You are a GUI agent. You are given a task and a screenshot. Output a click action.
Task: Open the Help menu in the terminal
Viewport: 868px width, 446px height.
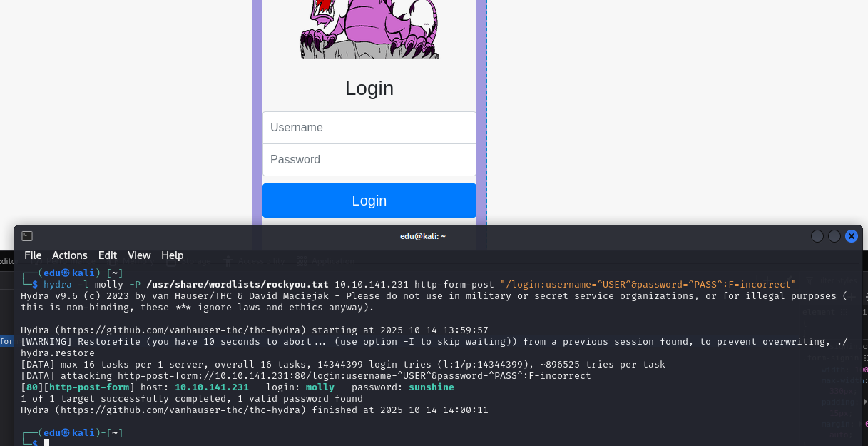point(173,255)
